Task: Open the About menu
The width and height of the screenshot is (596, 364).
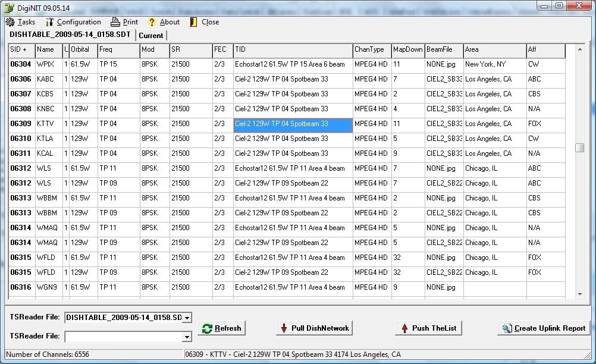Action: (x=170, y=22)
